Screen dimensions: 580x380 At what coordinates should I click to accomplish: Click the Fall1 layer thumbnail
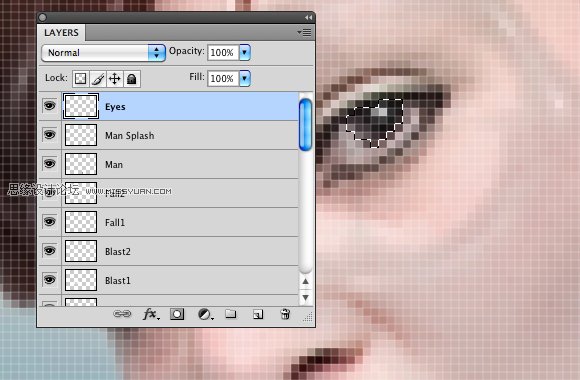pos(81,222)
